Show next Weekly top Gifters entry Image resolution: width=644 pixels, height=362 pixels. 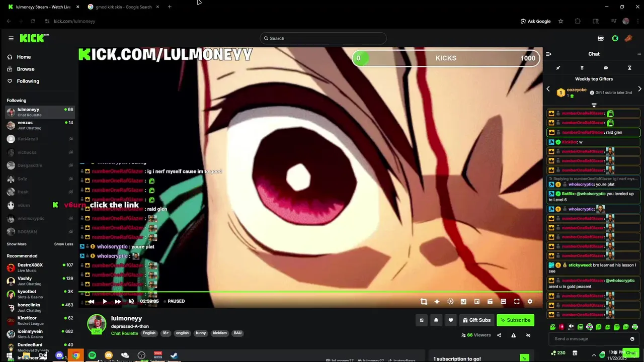point(639,89)
